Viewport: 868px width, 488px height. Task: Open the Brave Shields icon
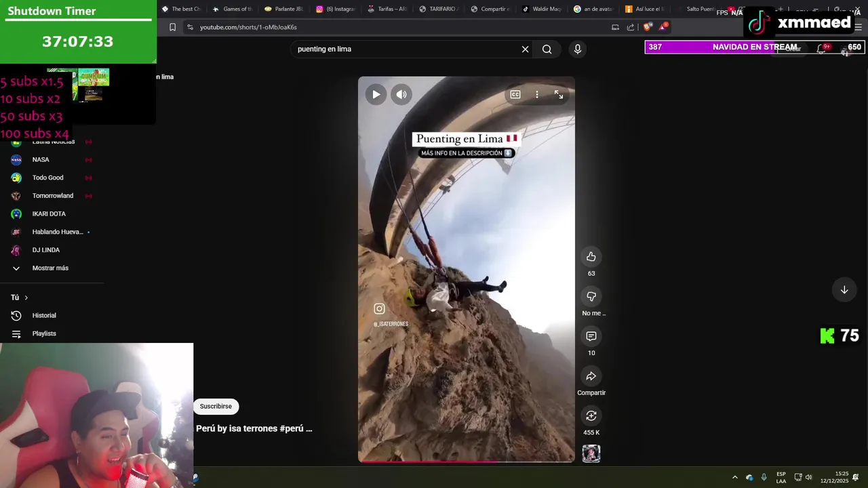pos(648,27)
